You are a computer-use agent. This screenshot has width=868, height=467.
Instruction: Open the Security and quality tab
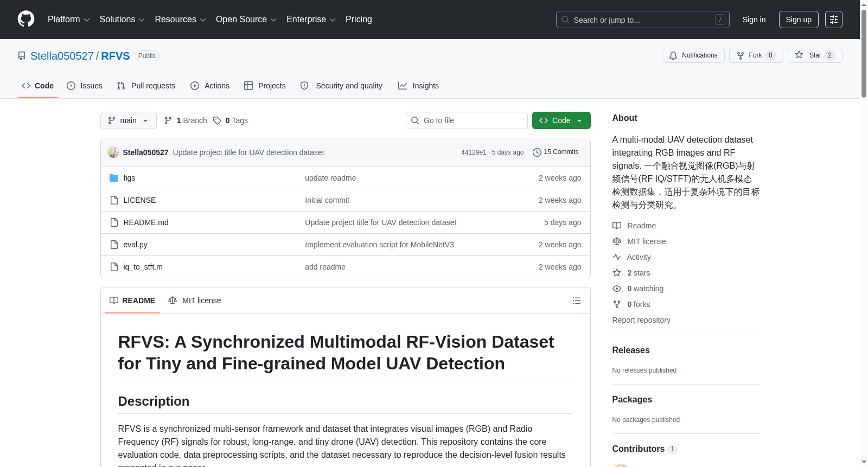341,86
